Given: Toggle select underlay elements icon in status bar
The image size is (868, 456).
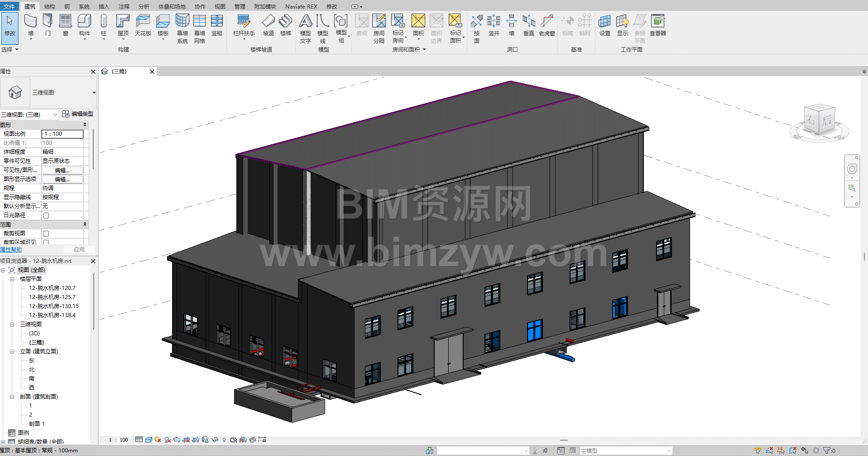Looking at the screenshot, I should click(x=769, y=451).
